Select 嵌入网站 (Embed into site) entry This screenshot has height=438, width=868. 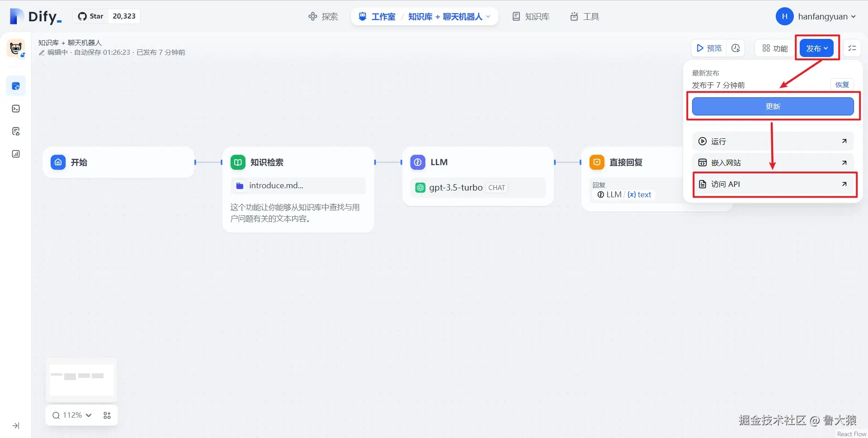click(773, 162)
